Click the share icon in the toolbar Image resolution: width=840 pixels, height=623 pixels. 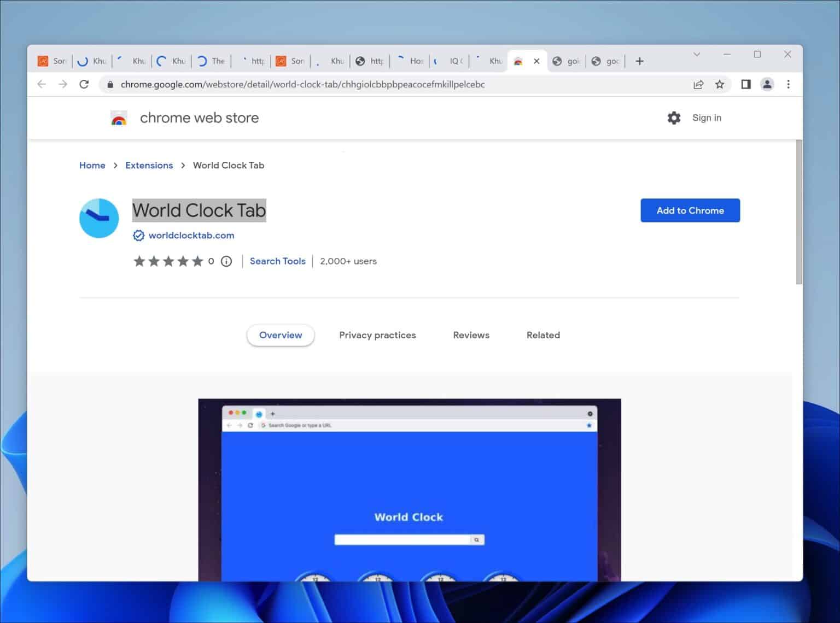pyautogui.click(x=698, y=84)
